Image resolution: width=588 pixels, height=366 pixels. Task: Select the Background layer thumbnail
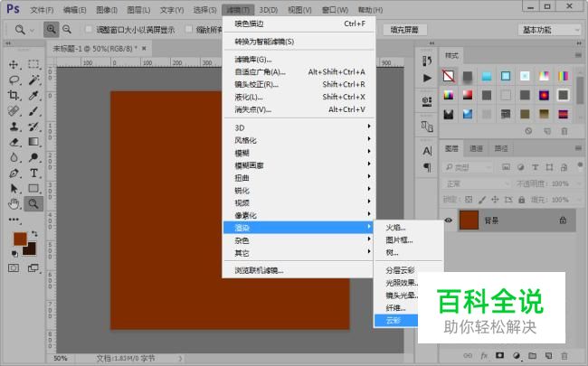tap(469, 221)
